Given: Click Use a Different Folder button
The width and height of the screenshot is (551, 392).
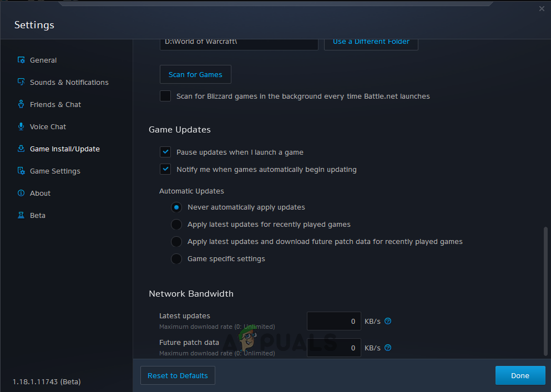Looking at the screenshot, I should 371,43.
